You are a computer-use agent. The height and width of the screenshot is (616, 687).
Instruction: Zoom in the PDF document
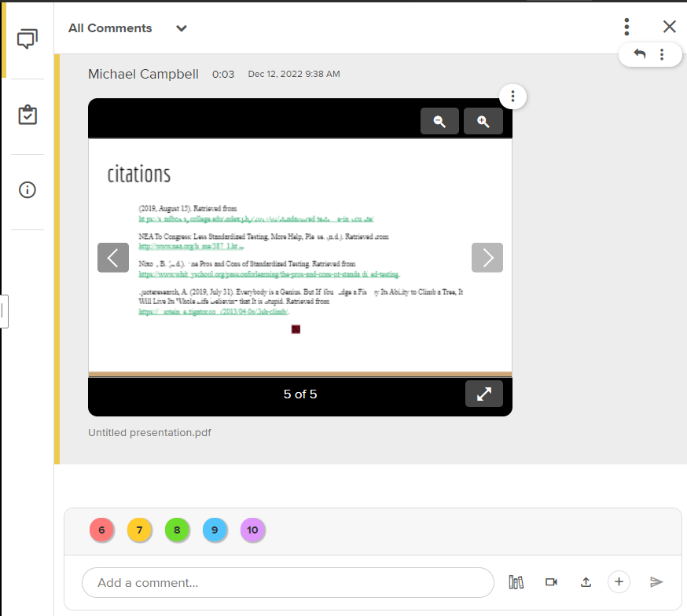pyautogui.click(x=483, y=121)
